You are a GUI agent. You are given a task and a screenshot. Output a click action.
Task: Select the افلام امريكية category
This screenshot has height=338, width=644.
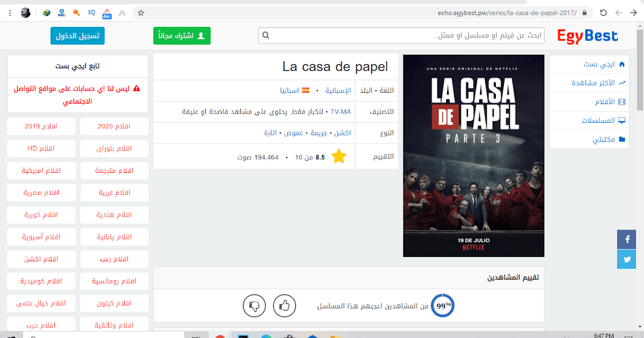[41, 171]
